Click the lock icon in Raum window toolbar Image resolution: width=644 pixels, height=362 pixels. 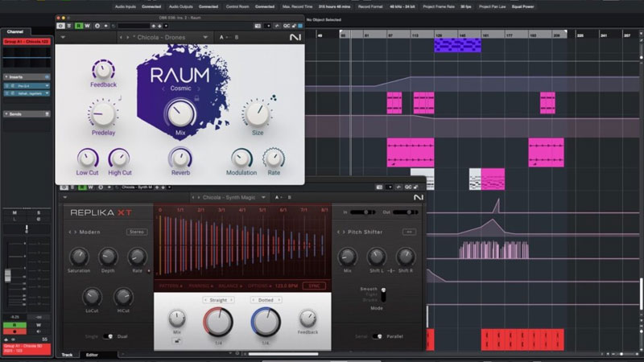tap(294, 26)
